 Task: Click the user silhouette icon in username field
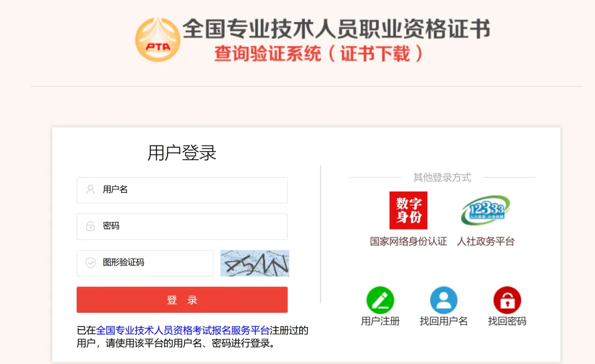point(90,189)
